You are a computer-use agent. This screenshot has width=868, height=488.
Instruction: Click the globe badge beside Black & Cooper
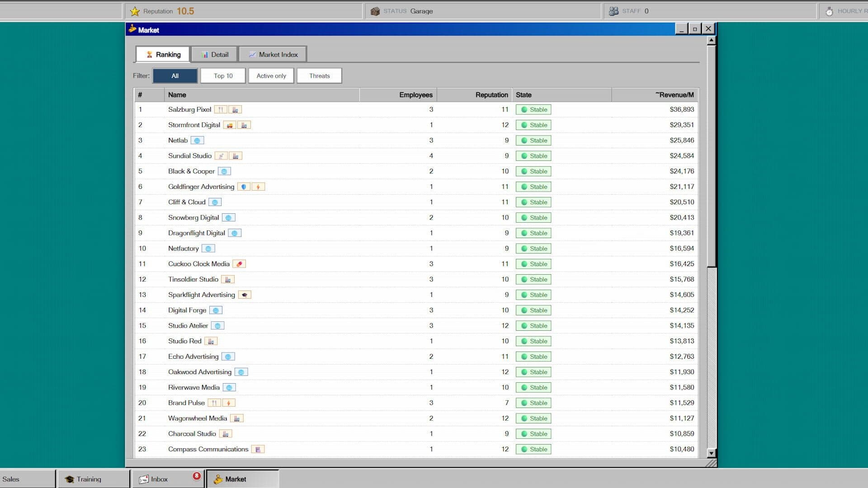(224, 171)
